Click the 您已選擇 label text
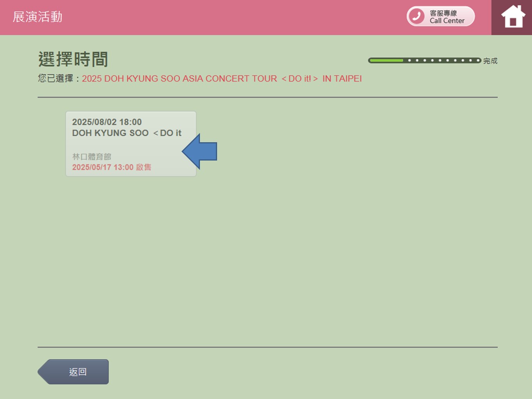 click(55, 79)
